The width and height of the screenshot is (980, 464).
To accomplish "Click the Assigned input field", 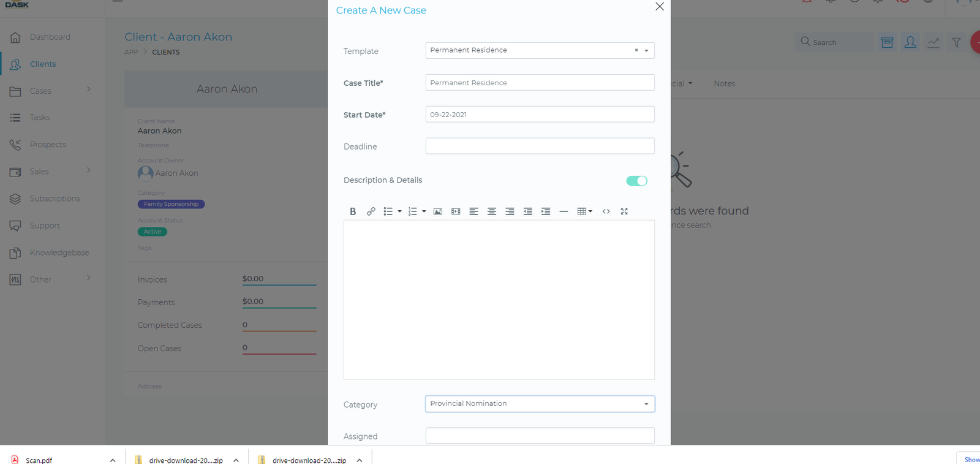I will [540, 436].
